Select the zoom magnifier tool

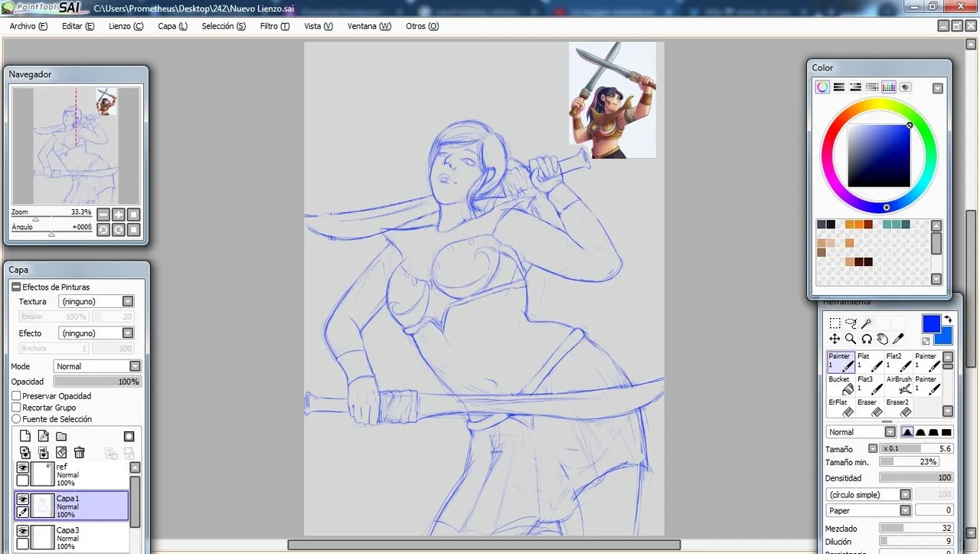[851, 339]
